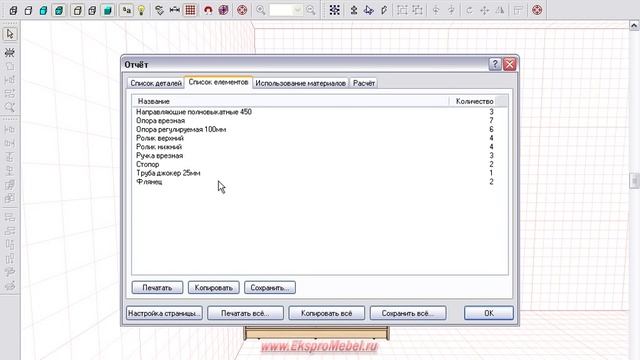Close the Отчёт dialog window
The height and width of the screenshot is (360, 640).
[x=510, y=64]
